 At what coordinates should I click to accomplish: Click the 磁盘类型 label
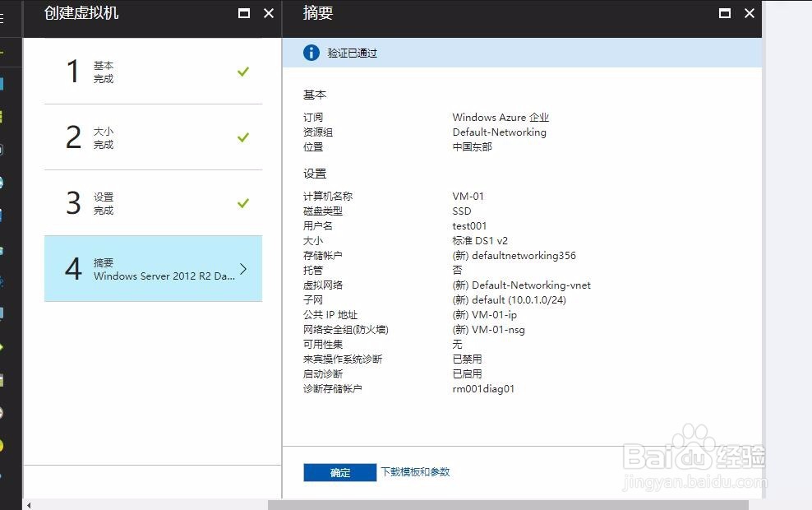point(323,211)
